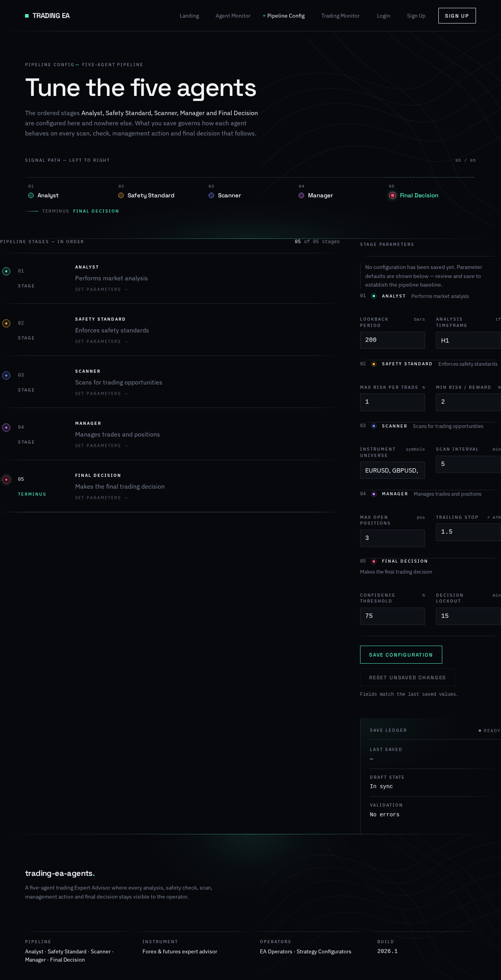501x980 pixels.
Task: Click Reset Unsaved Changes button
Action: pyautogui.click(x=407, y=677)
